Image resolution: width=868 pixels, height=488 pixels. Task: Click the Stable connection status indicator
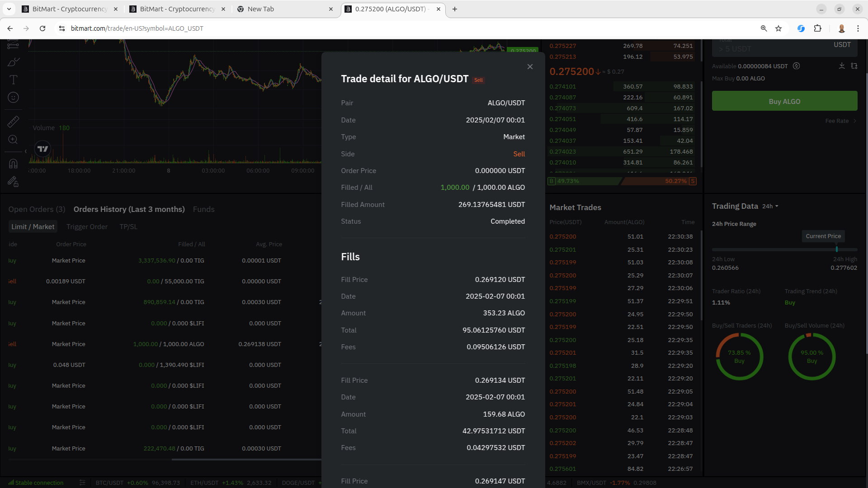[x=36, y=483]
